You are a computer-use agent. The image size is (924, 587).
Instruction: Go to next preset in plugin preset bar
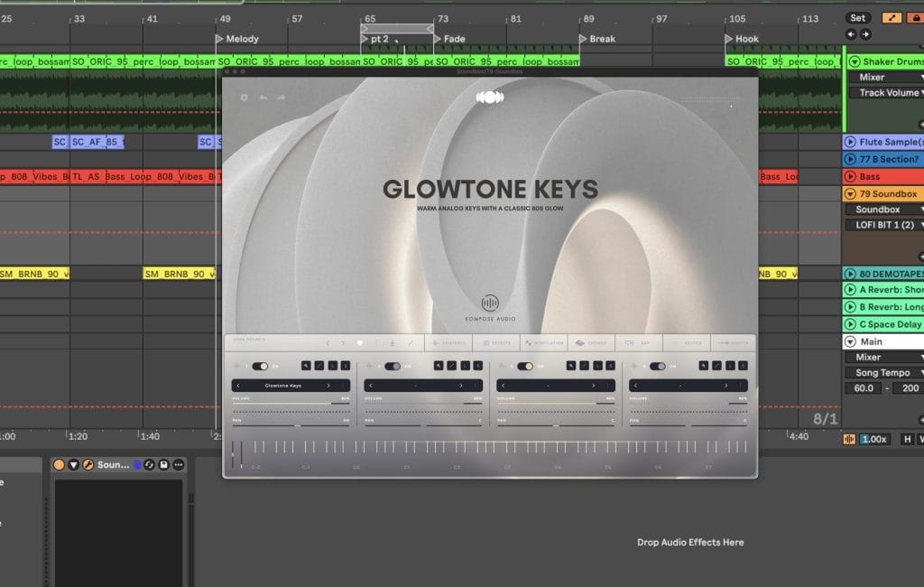click(x=342, y=343)
